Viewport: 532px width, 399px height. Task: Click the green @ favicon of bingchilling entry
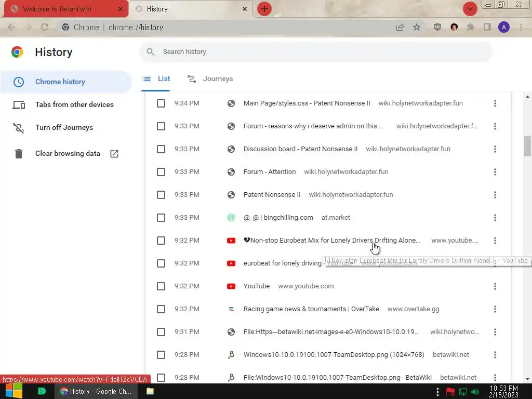click(231, 218)
